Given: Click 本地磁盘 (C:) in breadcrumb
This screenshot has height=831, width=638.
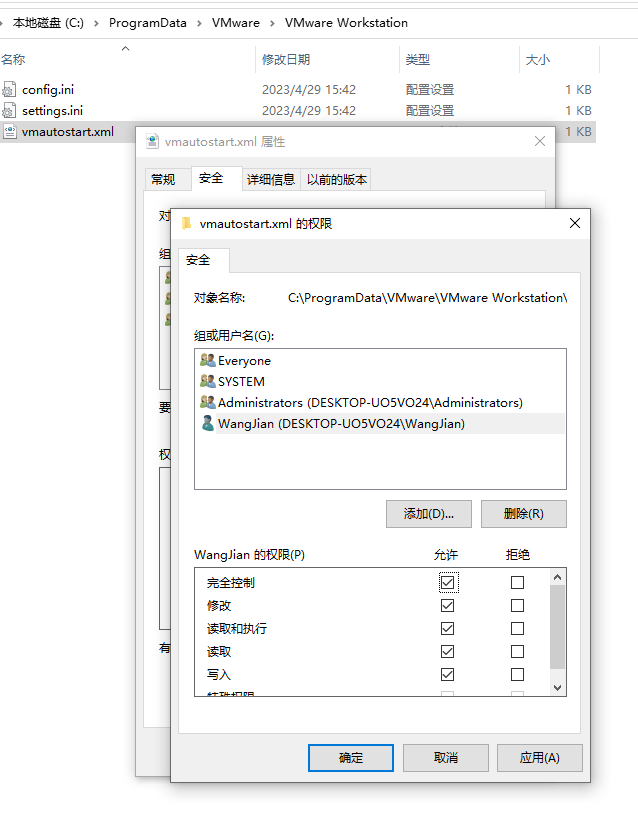Looking at the screenshot, I should click(x=48, y=23).
